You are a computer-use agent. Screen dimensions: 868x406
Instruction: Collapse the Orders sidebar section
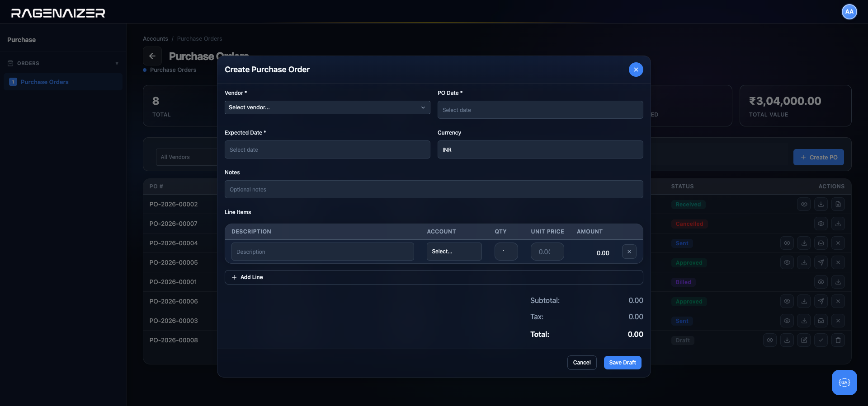coord(63,63)
